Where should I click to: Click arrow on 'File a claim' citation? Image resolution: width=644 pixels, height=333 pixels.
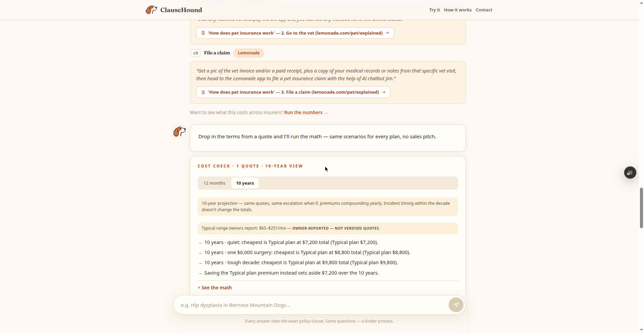(384, 92)
